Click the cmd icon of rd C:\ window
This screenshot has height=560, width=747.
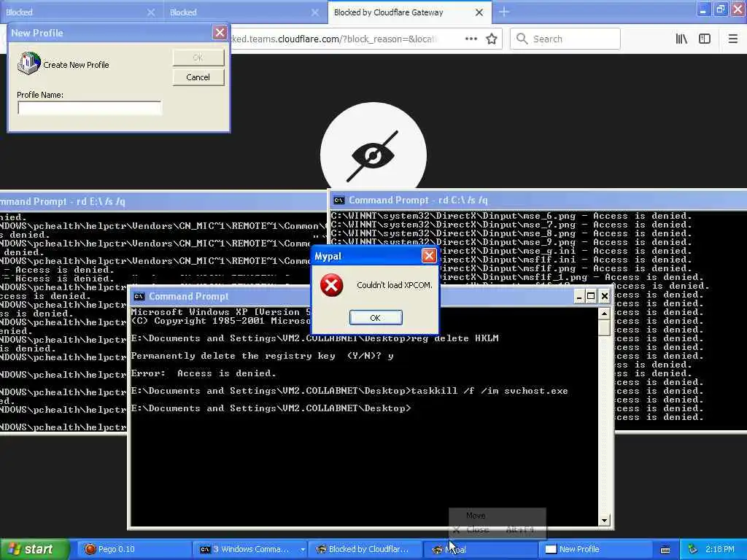[338, 200]
